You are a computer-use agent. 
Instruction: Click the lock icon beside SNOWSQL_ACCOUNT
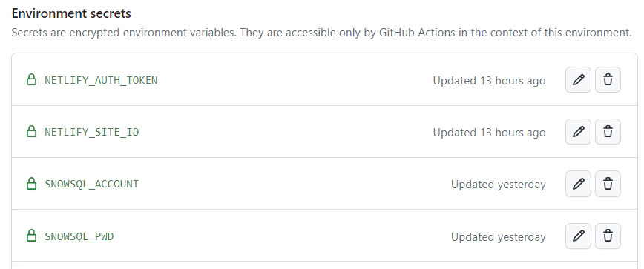(x=31, y=184)
